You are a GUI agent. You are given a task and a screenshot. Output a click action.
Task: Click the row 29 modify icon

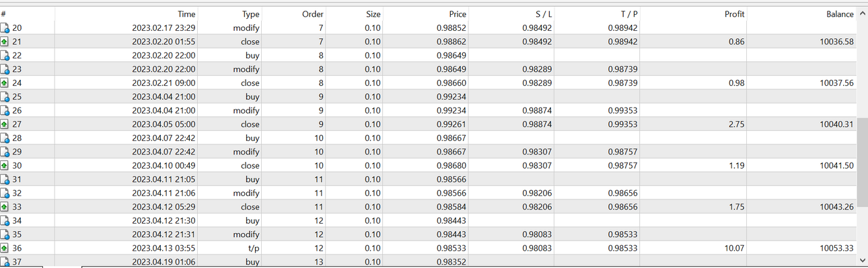pyautogui.click(x=5, y=152)
